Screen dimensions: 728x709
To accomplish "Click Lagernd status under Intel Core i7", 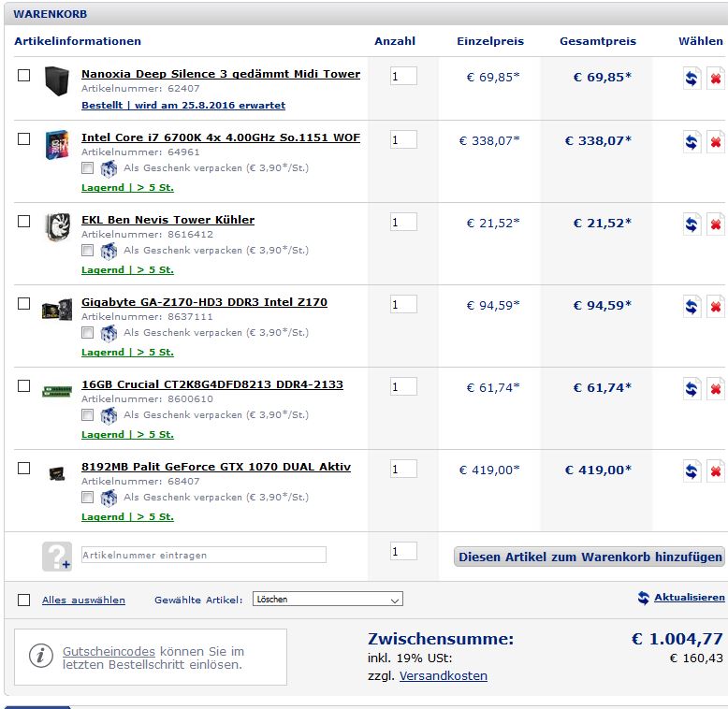I will coord(127,188).
